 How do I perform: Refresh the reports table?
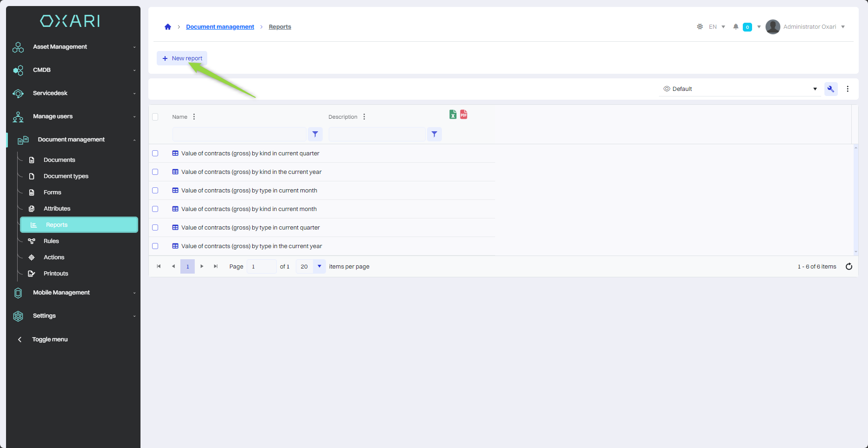pyautogui.click(x=849, y=267)
